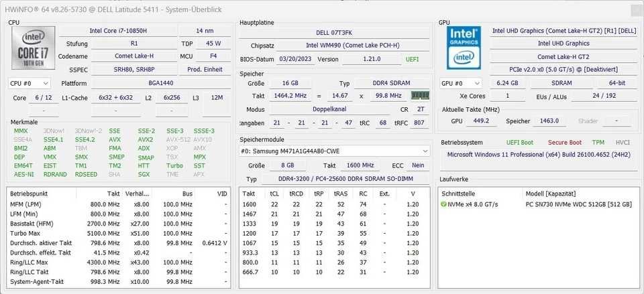Viewport: 644px width, 294px height.
Task: Select the 1333 timing row
Action: (334, 224)
